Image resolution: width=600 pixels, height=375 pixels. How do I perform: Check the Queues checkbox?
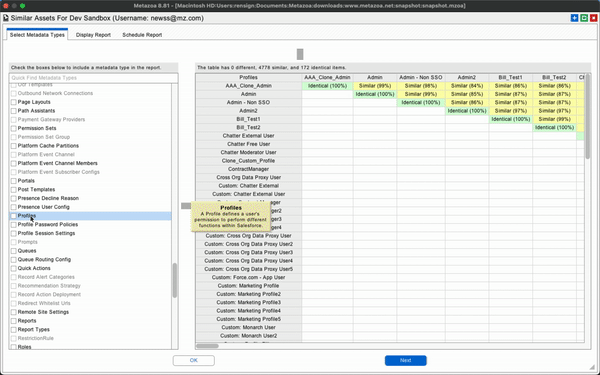(x=14, y=251)
